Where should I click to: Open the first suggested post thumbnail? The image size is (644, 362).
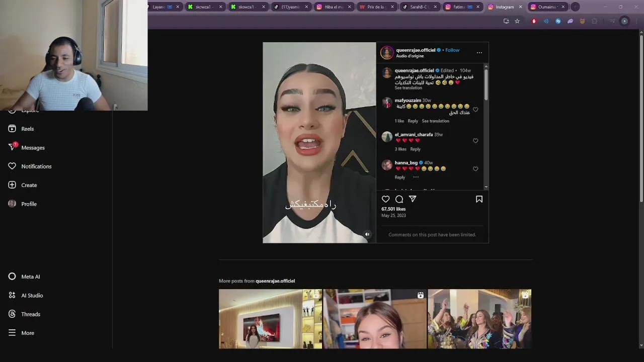pyautogui.click(x=270, y=319)
